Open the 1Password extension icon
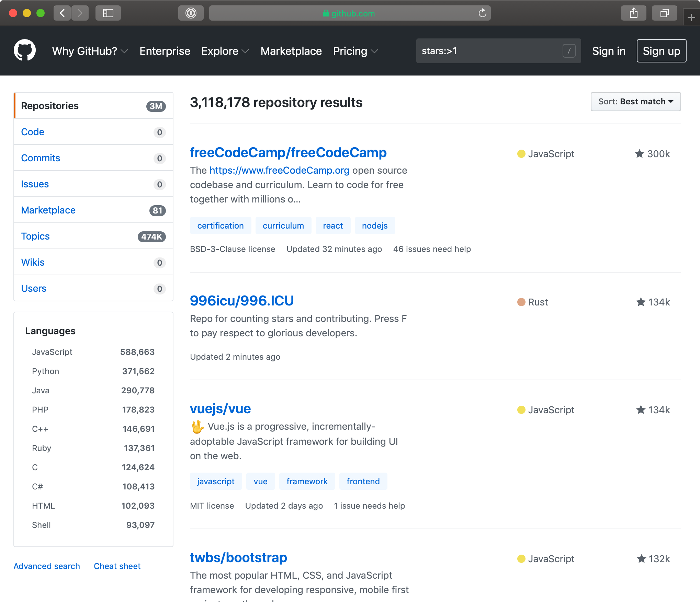The width and height of the screenshot is (700, 602). pos(191,13)
